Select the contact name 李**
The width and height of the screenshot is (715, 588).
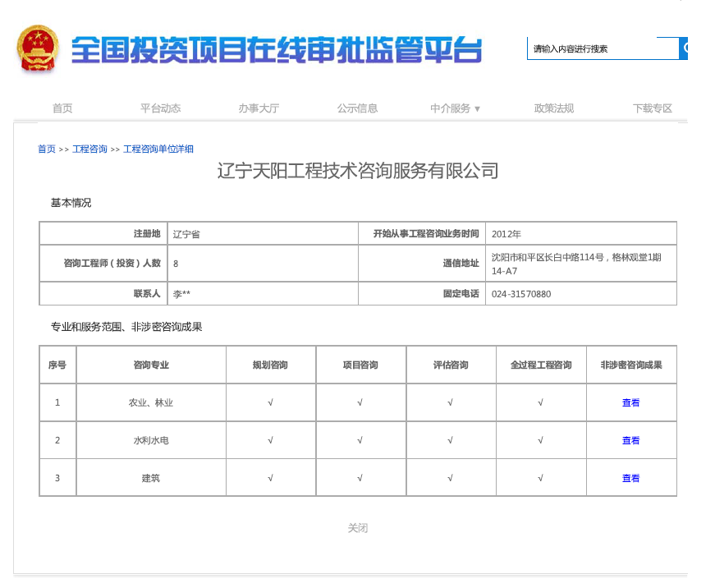[181, 294]
